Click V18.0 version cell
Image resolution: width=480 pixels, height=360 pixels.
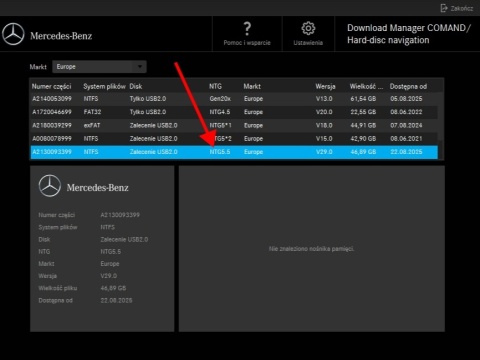point(324,125)
